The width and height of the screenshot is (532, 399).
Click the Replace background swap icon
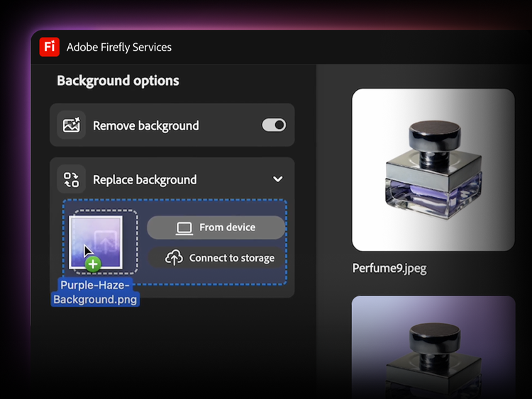[x=72, y=179]
